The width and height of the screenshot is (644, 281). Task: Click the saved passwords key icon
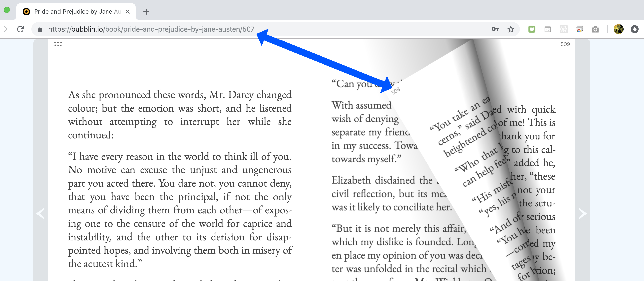pos(495,29)
